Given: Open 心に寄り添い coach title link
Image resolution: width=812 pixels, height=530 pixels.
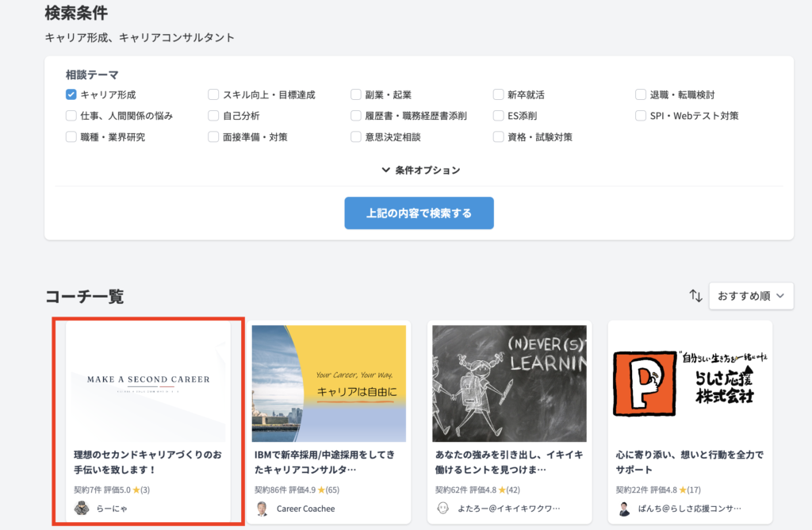Looking at the screenshot, I should click(690, 462).
